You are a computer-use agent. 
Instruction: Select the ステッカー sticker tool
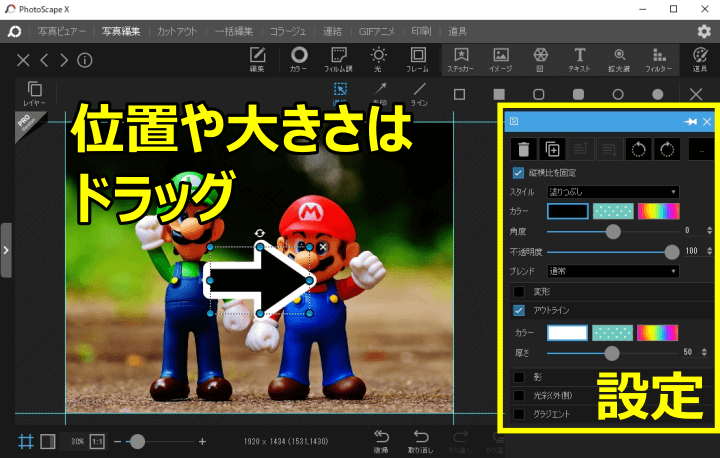[x=461, y=60]
